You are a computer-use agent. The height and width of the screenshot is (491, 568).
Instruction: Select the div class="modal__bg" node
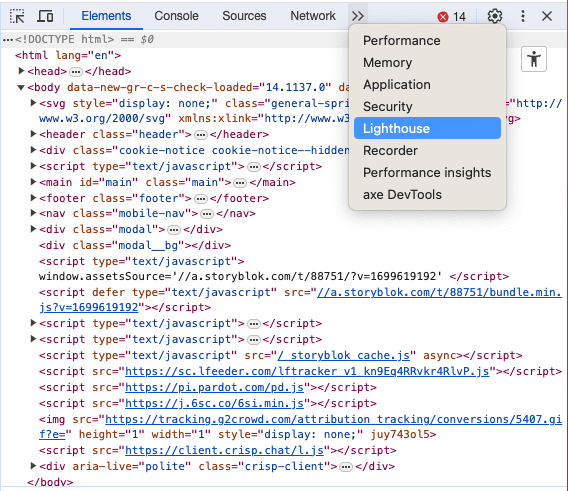(135, 245)
